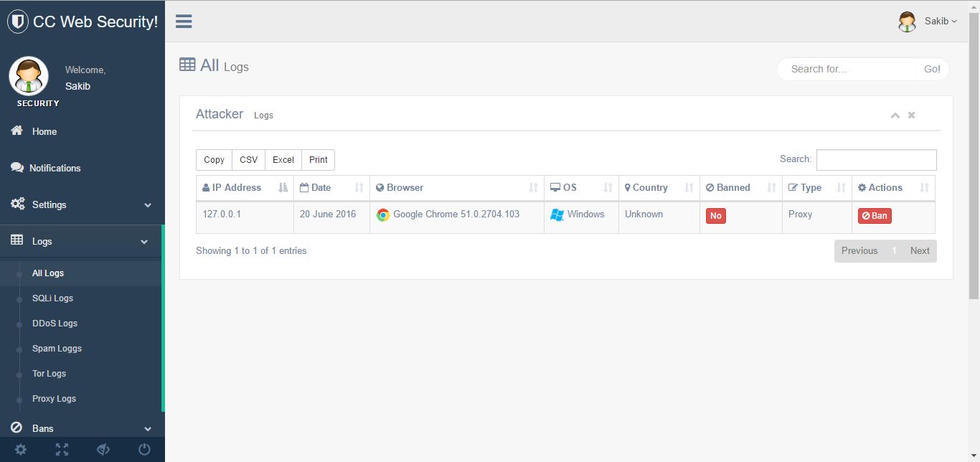Sort table by OS column
The image size is (980, 462).
(x=581, y=188)
